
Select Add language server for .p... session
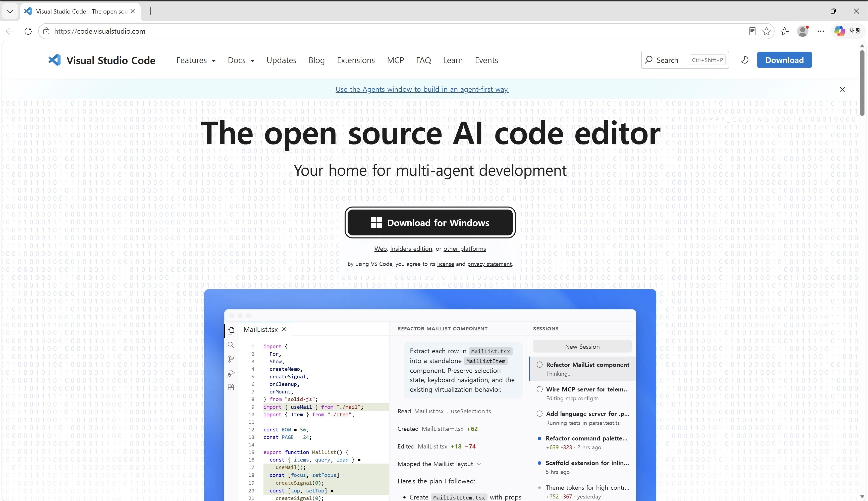point(583,418)
